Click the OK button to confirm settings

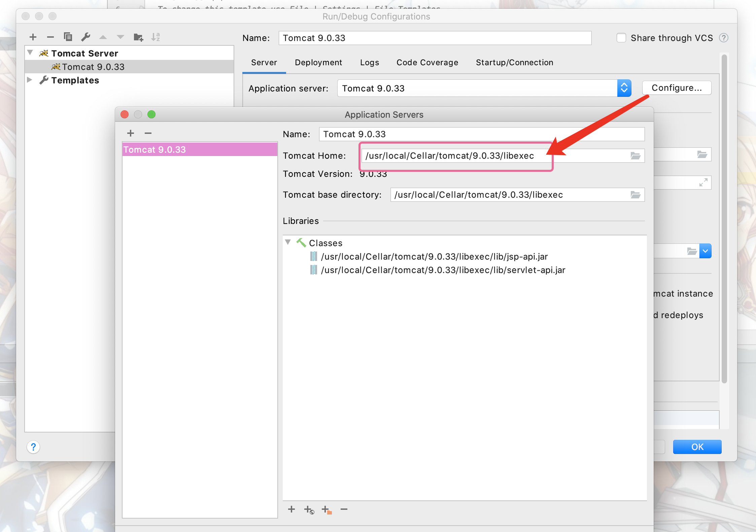click(x=697, y=447)
